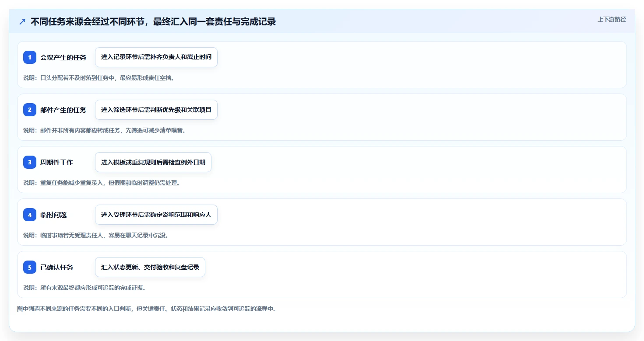Click the arrow icon beside the header title
This screenshot has height=341, width=644.
22,21
